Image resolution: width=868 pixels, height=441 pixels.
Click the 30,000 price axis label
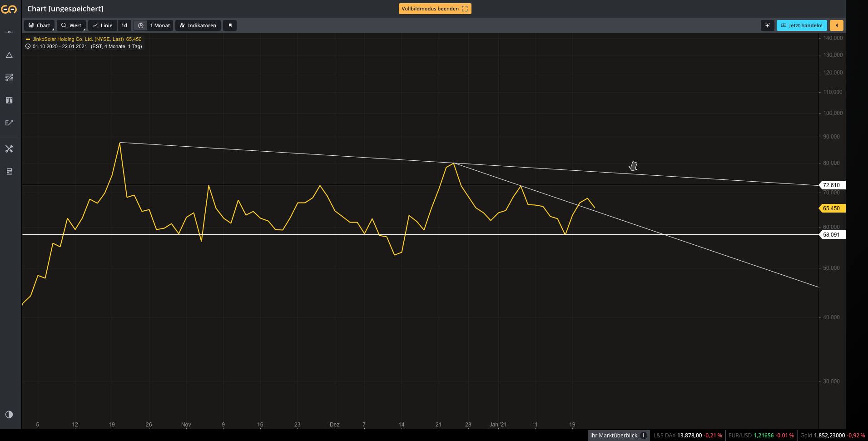(x=832, y=381)
